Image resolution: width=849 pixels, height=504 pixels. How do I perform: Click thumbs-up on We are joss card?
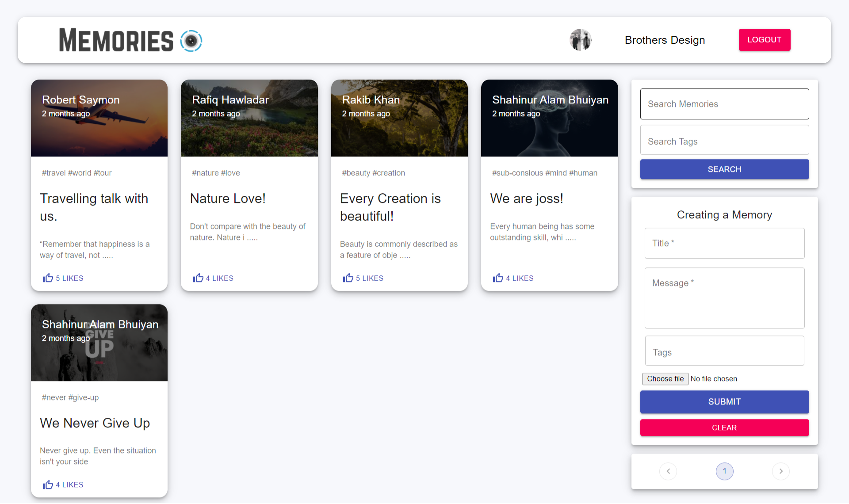coord(498,278)
